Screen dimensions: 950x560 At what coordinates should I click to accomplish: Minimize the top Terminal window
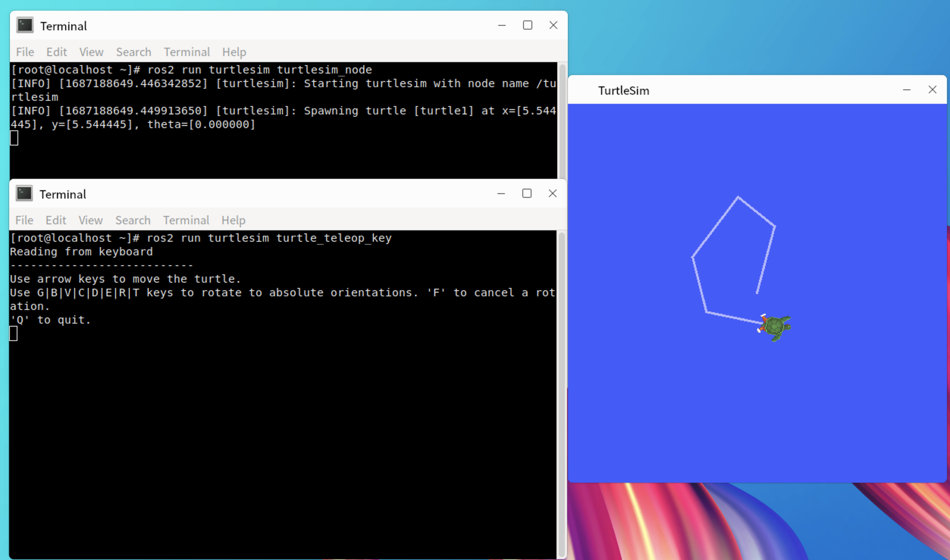coord(502,25)
